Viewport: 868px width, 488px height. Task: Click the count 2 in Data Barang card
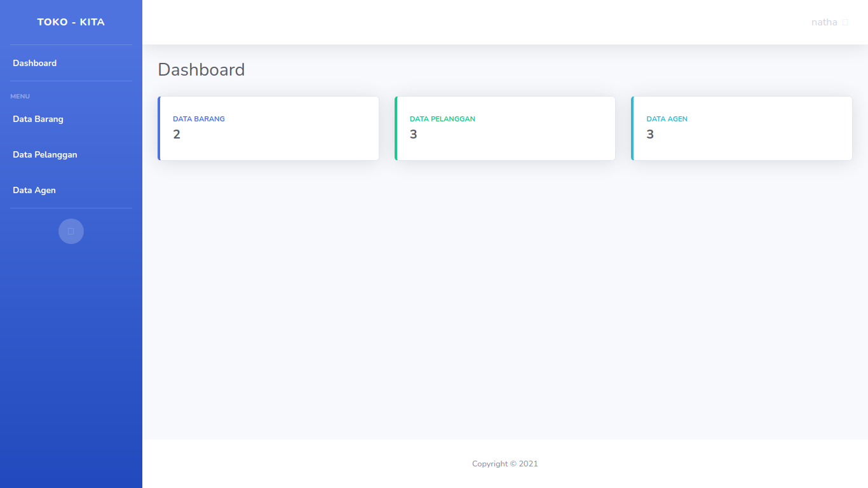click(x=177, y=134)
